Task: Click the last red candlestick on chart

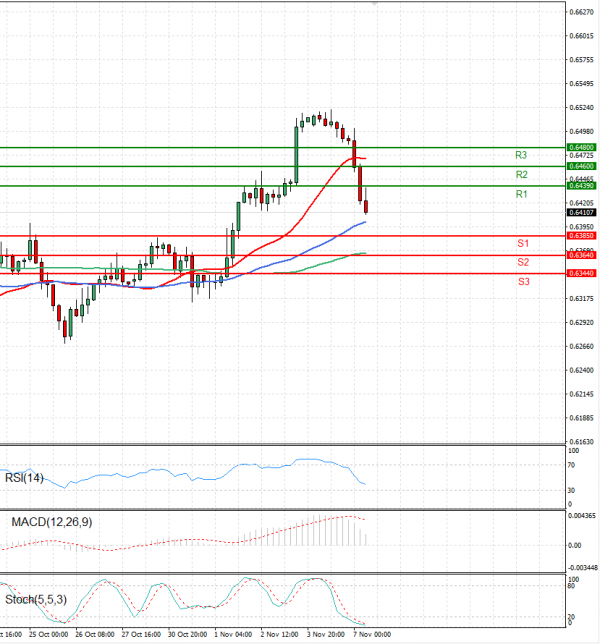Action: pos(367,206)
